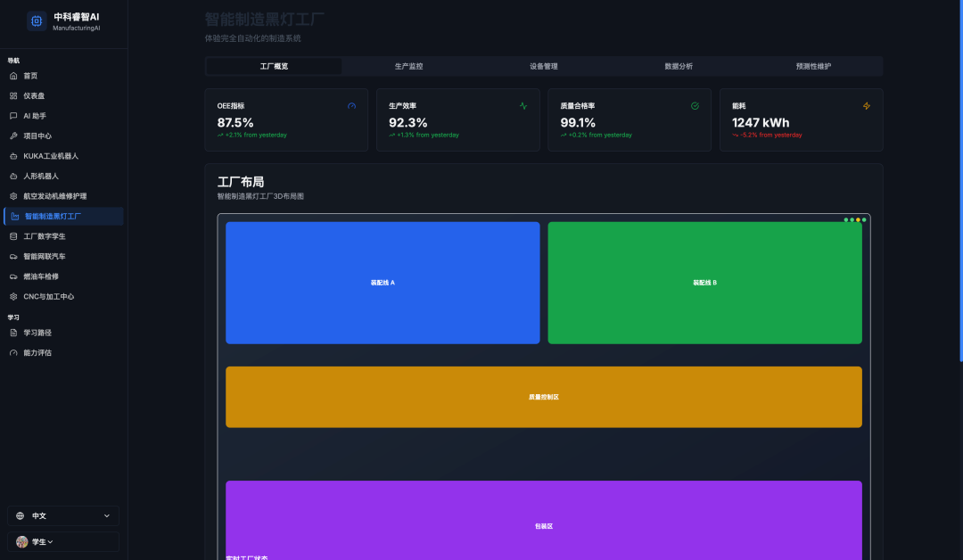Go to 工厂数字孪生 in the sidebar
This screenshot has height=560, width=963.
(x=45, y=236)
